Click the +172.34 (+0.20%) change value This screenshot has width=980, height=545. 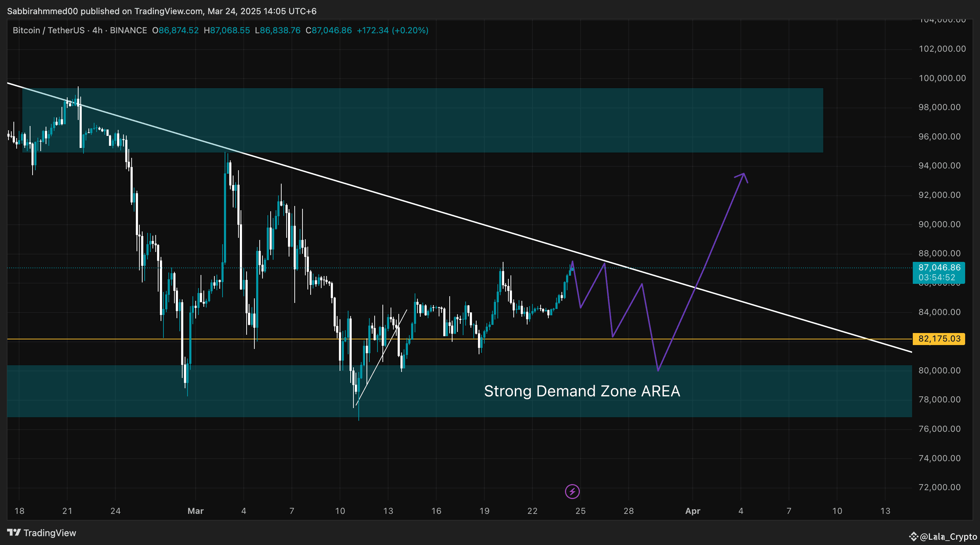click(393, 30)
